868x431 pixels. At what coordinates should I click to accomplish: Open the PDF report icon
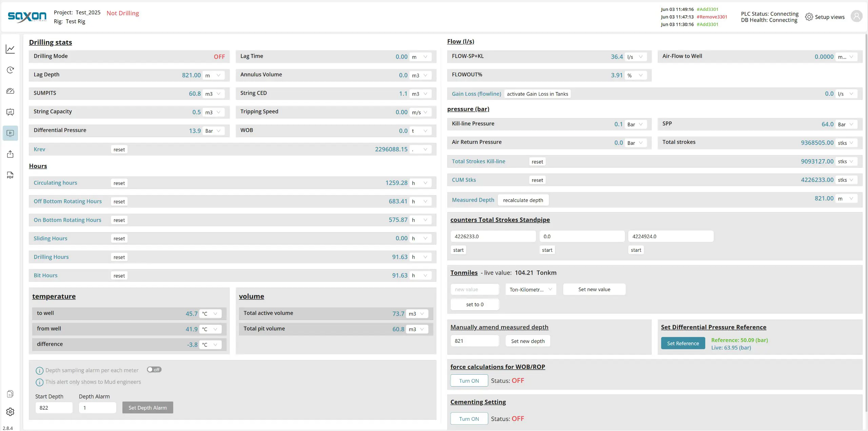[10, 175]
